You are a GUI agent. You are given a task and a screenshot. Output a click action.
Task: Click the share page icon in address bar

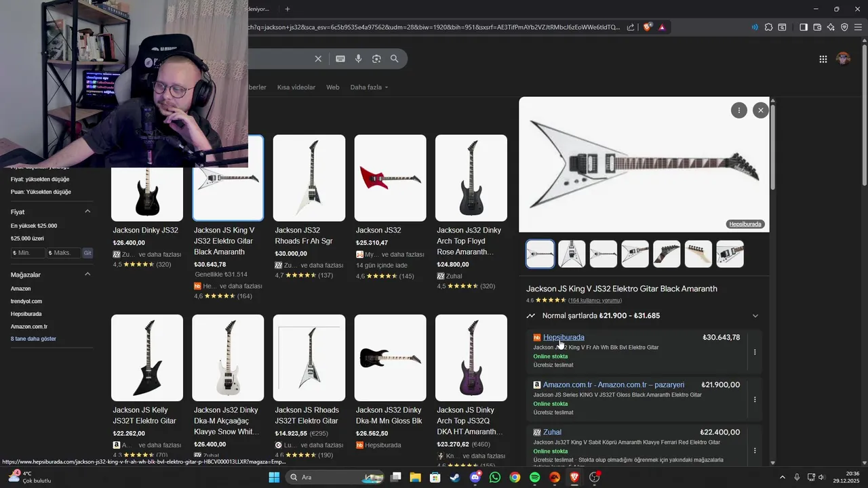click(x=631, y=27)
